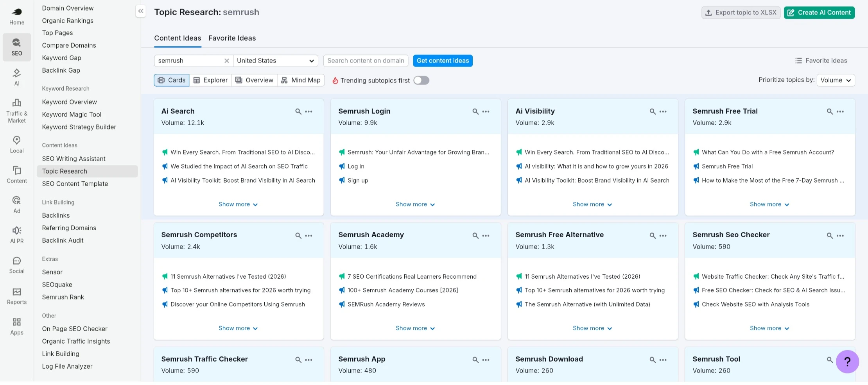
Task: Select the Mind Map view
Action: (x=301, y=80)
